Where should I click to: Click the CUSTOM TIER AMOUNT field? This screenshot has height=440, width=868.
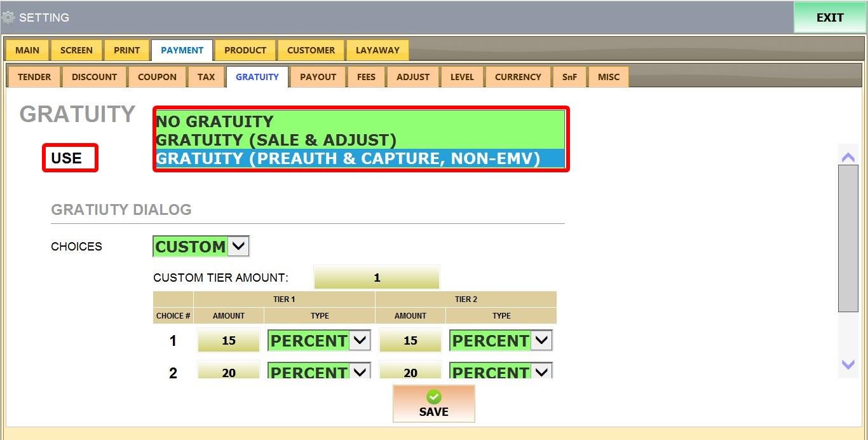coord(376,278)
